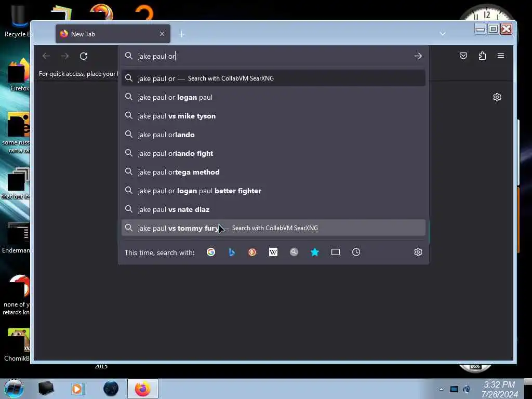Show hidden tray icons arrow
The width and height of the screenshot is (532, 399).
(441, 390)
